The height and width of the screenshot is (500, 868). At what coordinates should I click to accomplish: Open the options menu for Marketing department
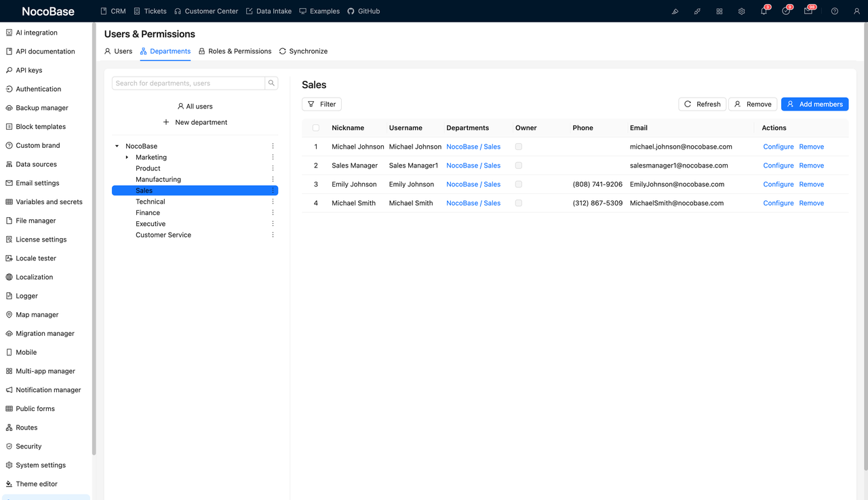point(273,157)
